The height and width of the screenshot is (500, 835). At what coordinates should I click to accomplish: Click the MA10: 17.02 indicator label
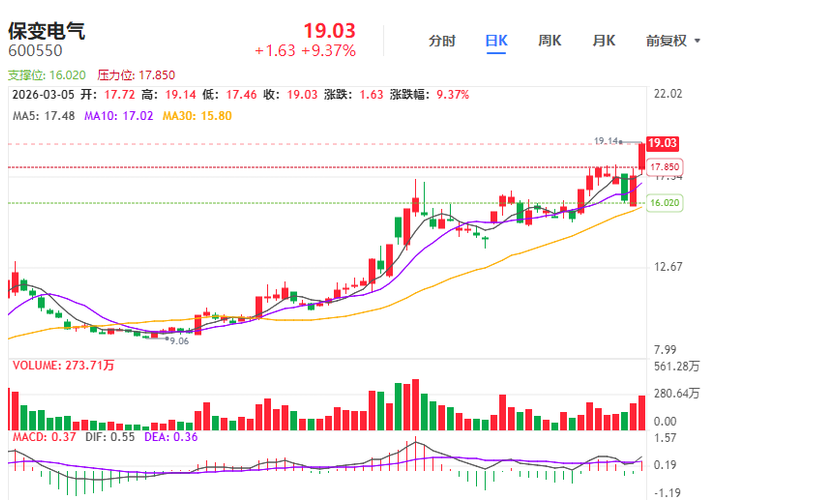coord(119,116)
